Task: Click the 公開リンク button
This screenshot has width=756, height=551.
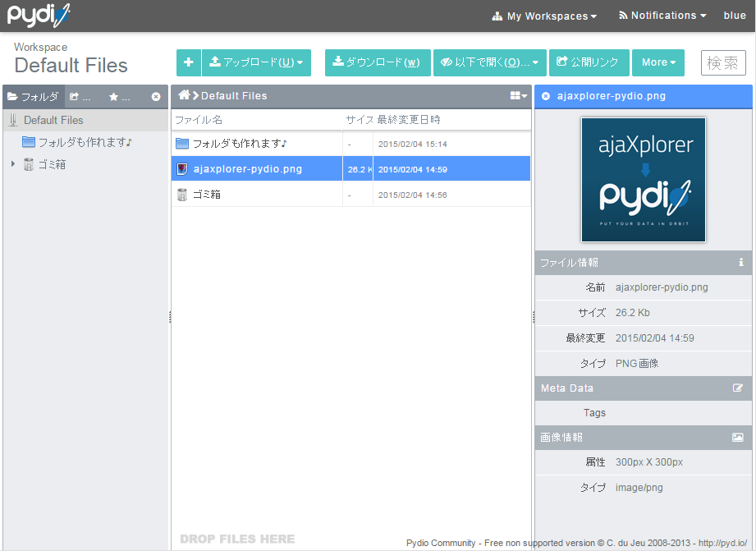Action: [589, 62]
